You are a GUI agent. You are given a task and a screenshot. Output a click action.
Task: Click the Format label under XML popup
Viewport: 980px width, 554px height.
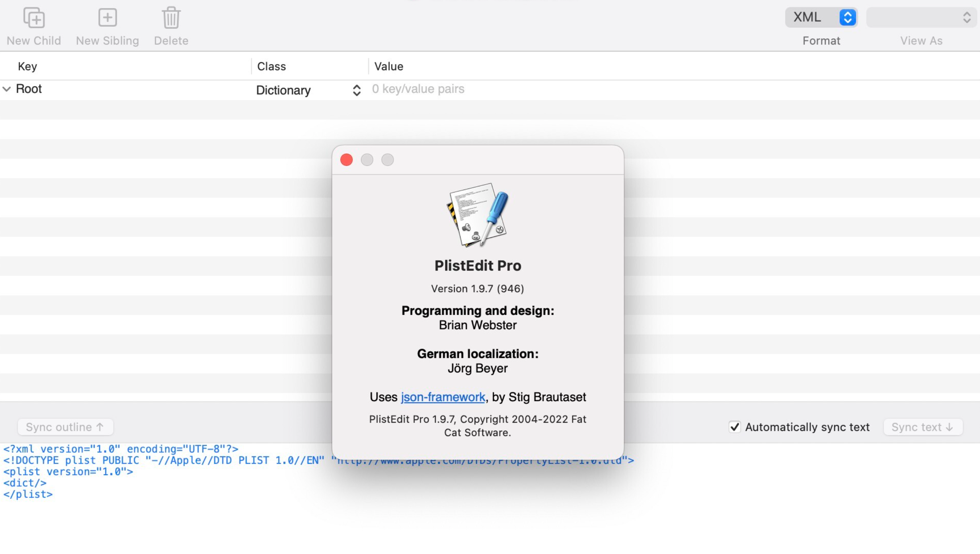tap(821, 41)
